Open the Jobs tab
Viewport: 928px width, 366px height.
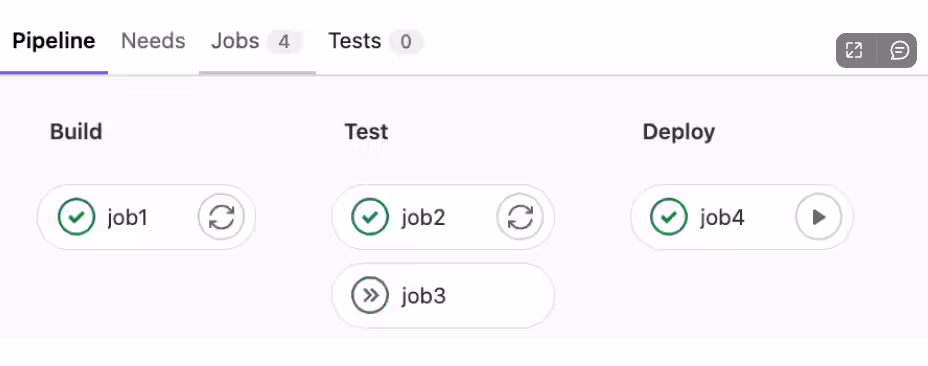coord(257,41)
